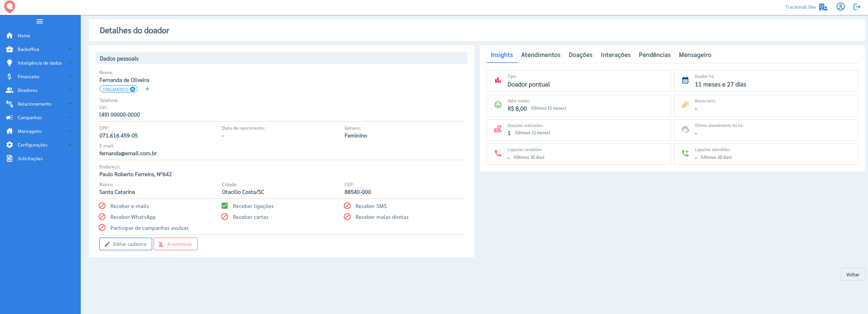Click the name Fernanda de Oliveira
This screenshot has height=314, width=868.
click(124, 80)
